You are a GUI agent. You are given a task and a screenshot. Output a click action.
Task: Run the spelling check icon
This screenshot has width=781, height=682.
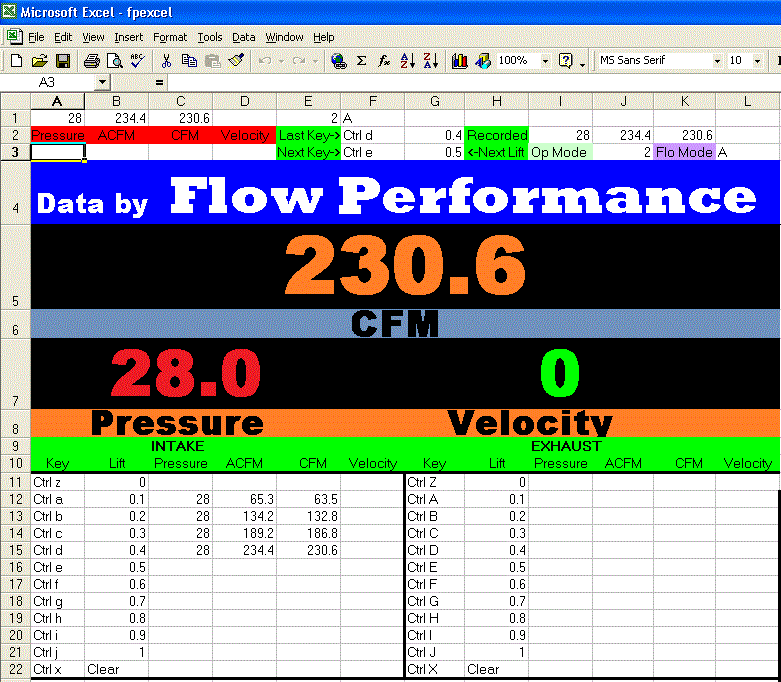pyautogui.click(x=137, y=61)
